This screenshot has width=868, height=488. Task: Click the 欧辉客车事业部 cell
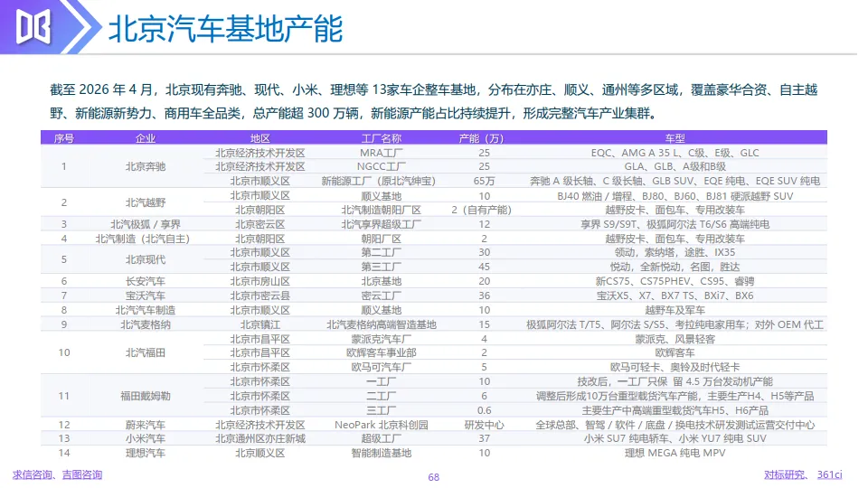coord(381,352)
